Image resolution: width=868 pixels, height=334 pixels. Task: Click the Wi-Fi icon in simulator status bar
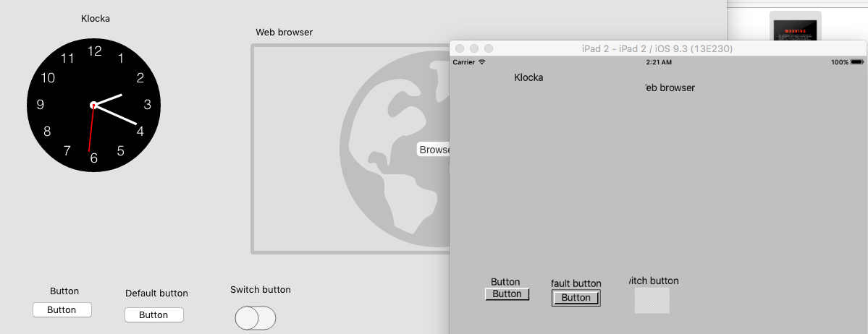[x=482, y=62]
